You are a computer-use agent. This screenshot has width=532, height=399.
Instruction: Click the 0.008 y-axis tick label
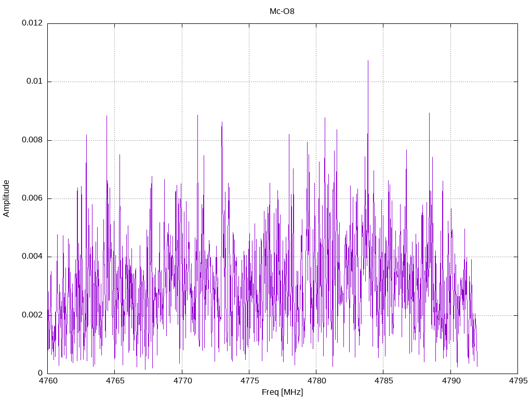(32, 140)
